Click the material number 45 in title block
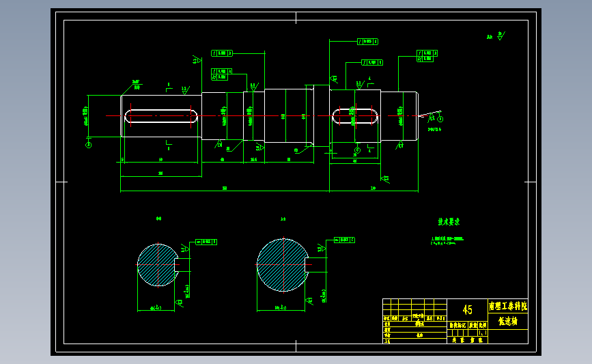 pos(468,310)
